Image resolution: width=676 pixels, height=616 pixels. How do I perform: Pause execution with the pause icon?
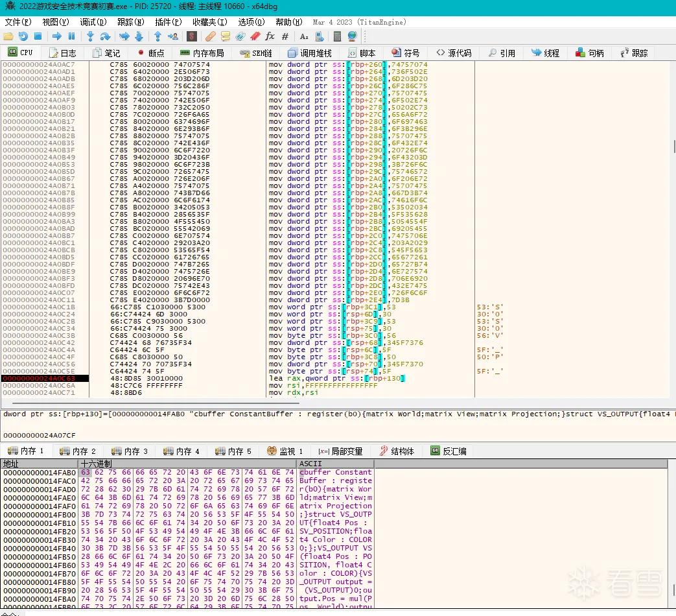tap(71, 36)
